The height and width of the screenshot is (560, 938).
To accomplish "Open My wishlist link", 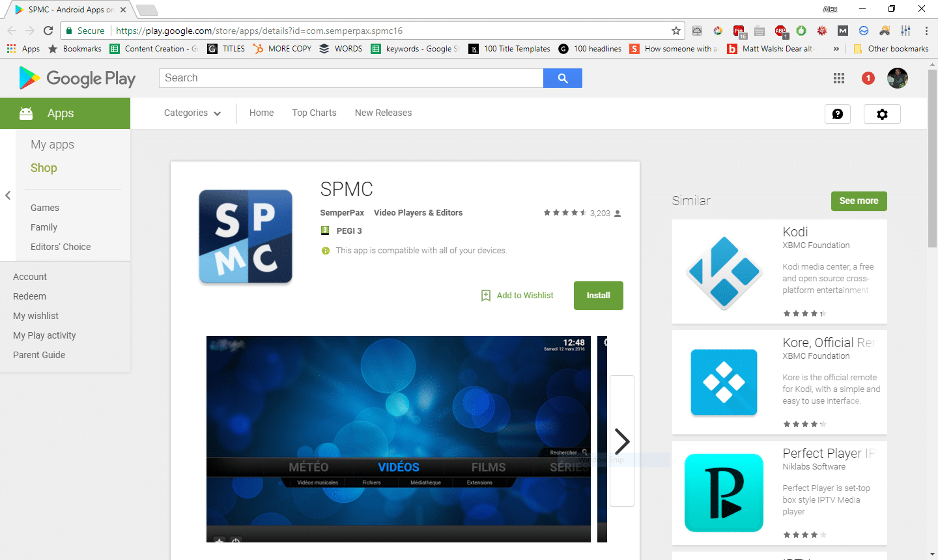I will pos(36,316).
